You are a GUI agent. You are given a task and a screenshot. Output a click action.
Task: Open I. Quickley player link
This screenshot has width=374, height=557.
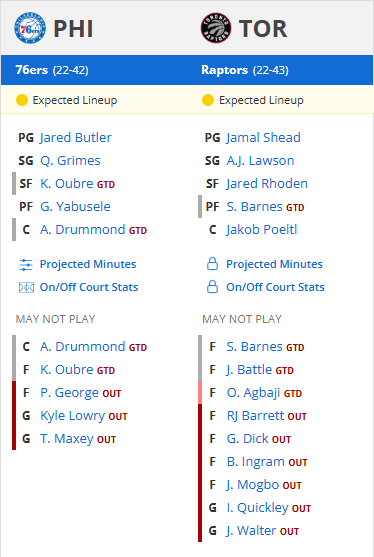tap(258, 508)
